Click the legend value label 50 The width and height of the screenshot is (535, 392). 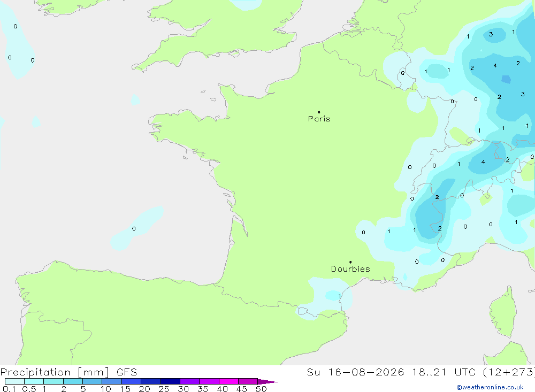click(x=262, y=389)
